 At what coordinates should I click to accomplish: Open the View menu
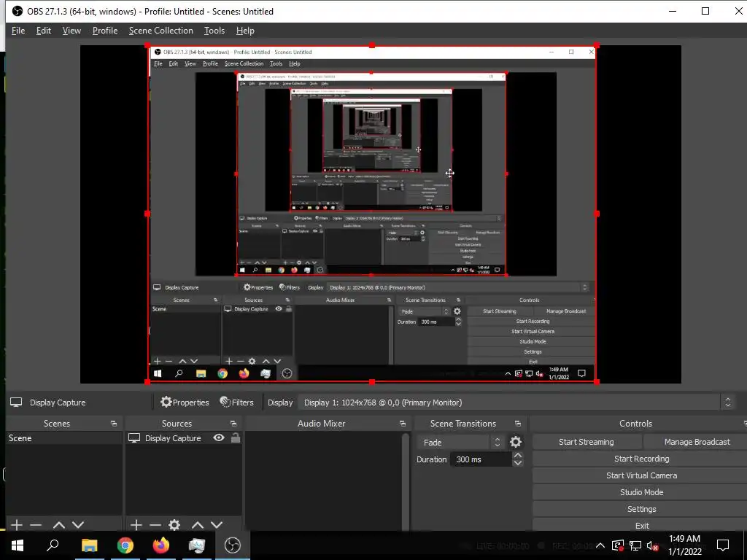[x=71, y=31]
